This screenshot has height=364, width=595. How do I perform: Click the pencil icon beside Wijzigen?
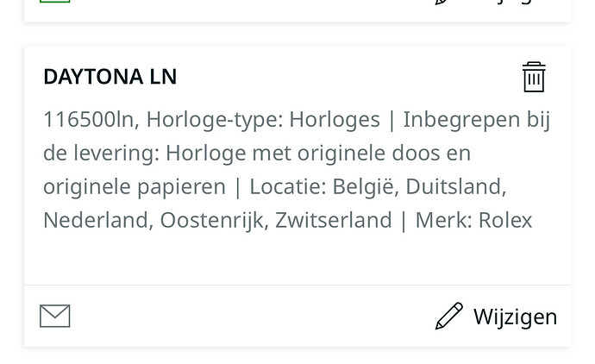point(449,316)
